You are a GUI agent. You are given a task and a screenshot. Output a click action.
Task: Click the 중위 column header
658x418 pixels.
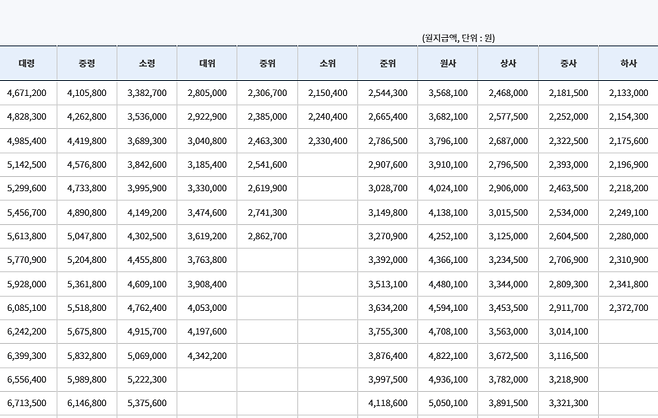point(267,62)
